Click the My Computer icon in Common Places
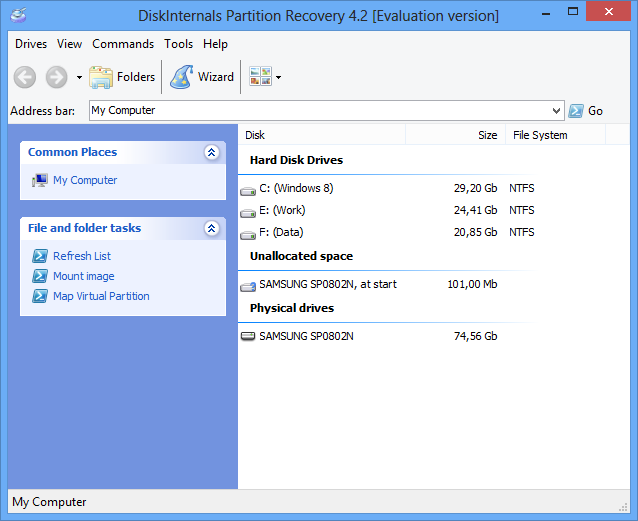The height and width of the screenshot is (521, 638). click(40, 180)
